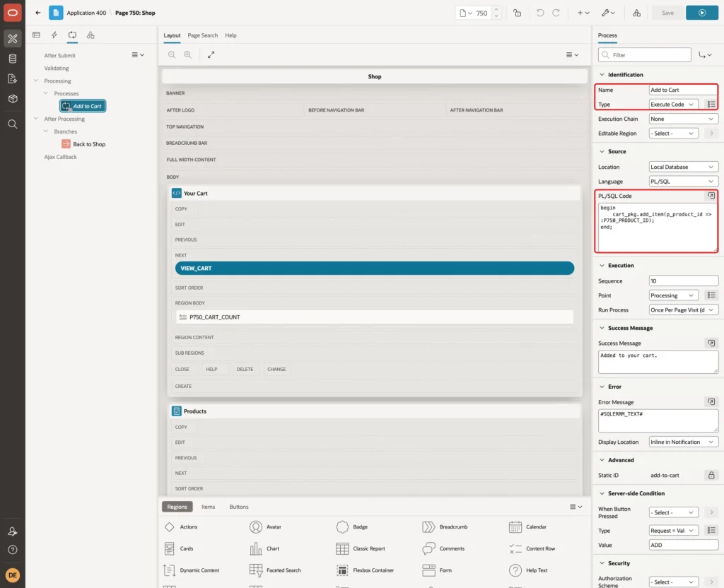This screenshot has width=724, height=588.
Task: Open the Execution Chain dropdown
Action: point(684,119)
